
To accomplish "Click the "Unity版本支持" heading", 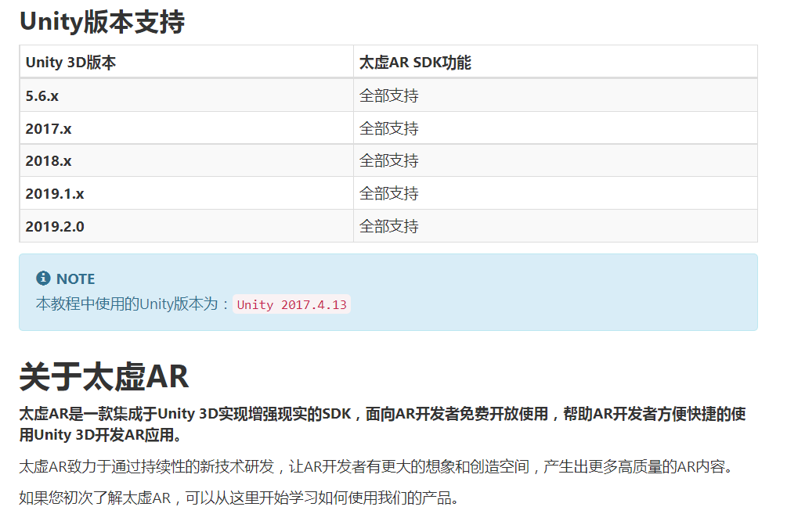I will [x=102, y=22].
